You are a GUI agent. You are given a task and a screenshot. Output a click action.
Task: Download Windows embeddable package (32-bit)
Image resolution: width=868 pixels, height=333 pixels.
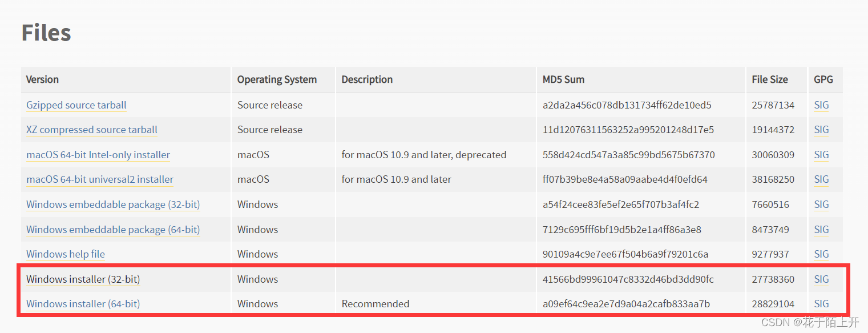(112, 204)
